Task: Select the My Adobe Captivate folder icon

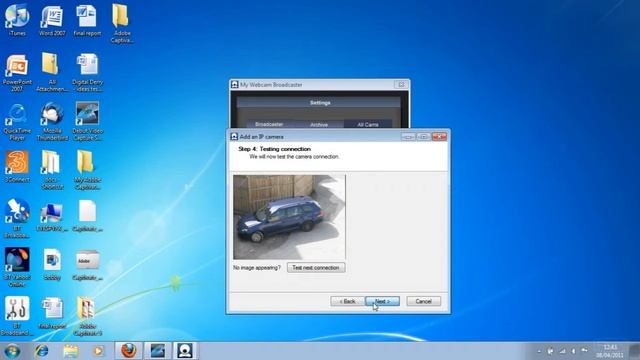Action: pyautogui.click(x=87, y=170)
